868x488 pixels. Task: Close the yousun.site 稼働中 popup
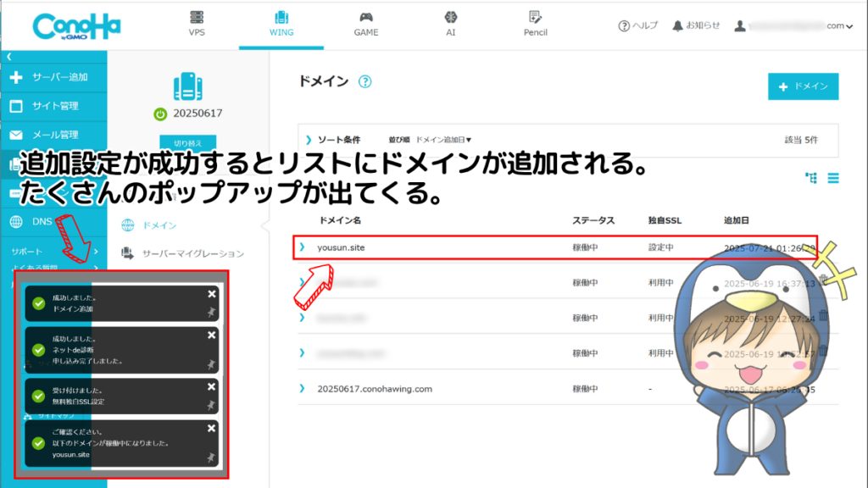[211, 428]
